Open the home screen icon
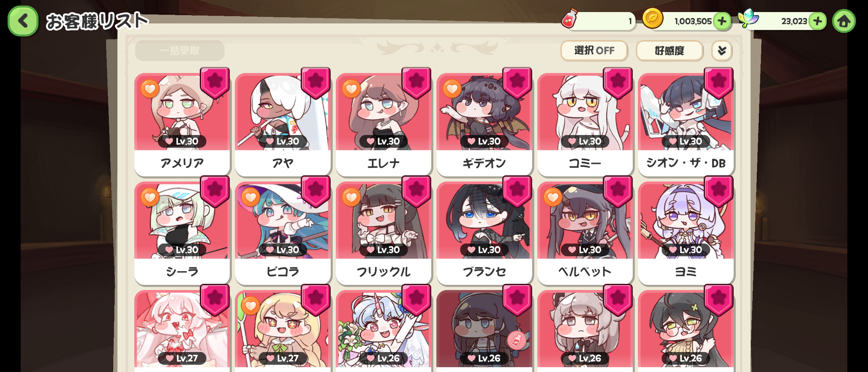Viewport: 868px width, 372px height. point(844,21)
